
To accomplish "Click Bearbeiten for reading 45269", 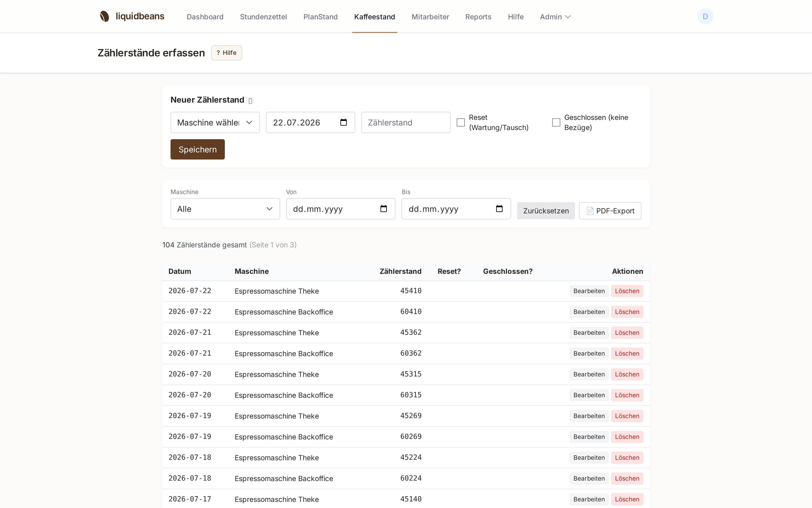I will [589, 416].
